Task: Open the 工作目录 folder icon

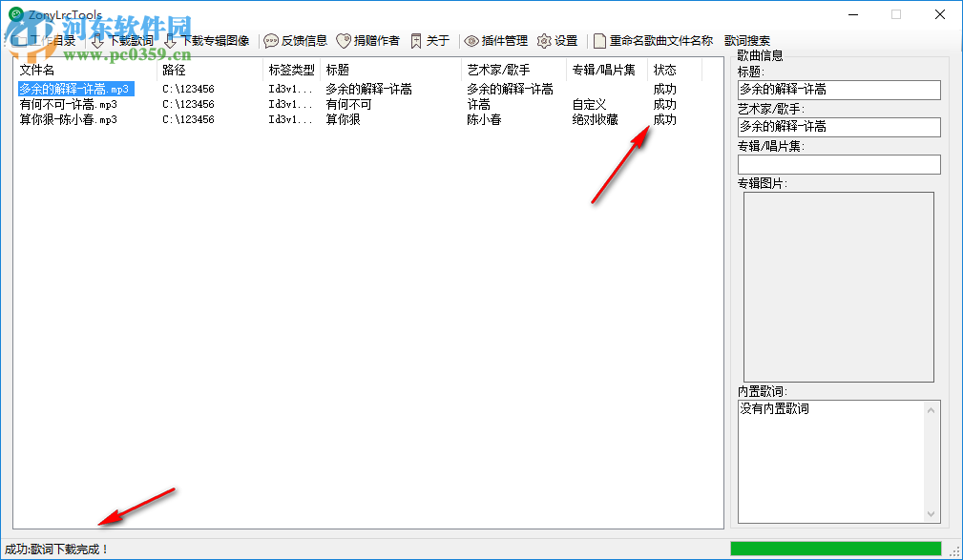Action: point(19,40)
